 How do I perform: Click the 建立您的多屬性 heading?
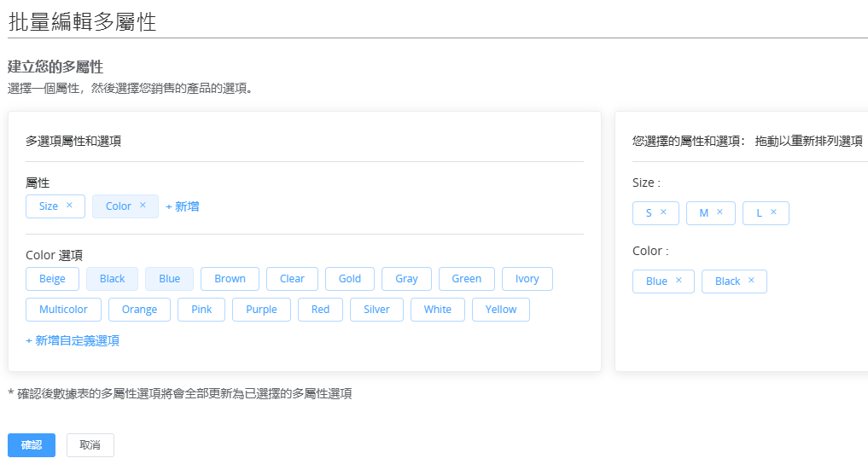pos(55,67)
